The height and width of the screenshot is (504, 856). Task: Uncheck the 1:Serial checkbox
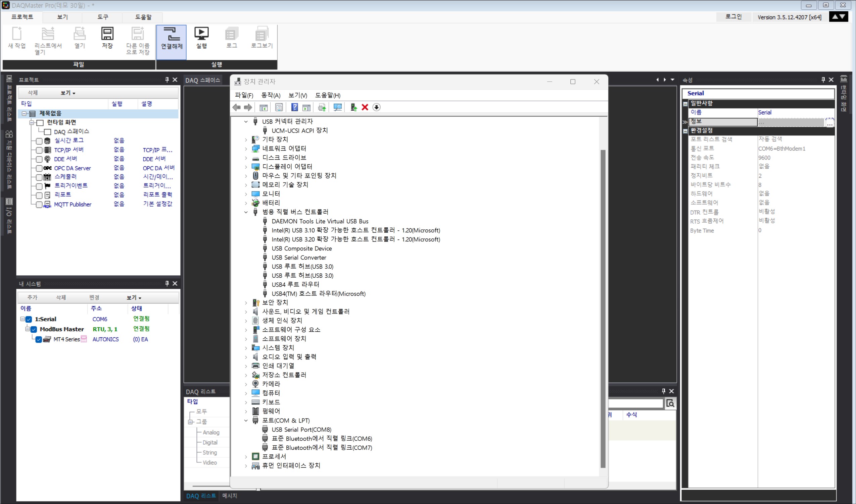(x=29, y=319)
